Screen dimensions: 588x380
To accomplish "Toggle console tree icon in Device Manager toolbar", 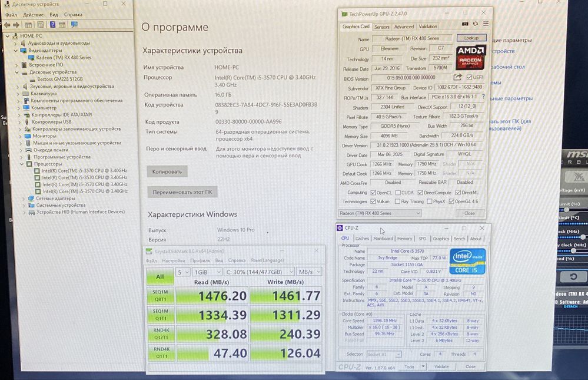I will tap(28, 25).
